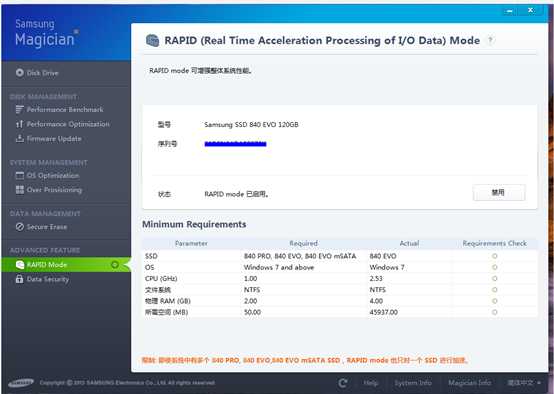This screenshot has height=394, width=554.
Task: Click the required RAM value 2.00
Action: [251, 301]
